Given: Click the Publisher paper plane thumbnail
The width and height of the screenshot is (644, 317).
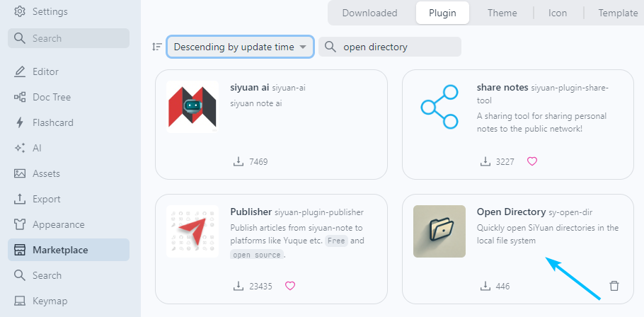Looking at the screenshot, I should [x=192, y=231].
